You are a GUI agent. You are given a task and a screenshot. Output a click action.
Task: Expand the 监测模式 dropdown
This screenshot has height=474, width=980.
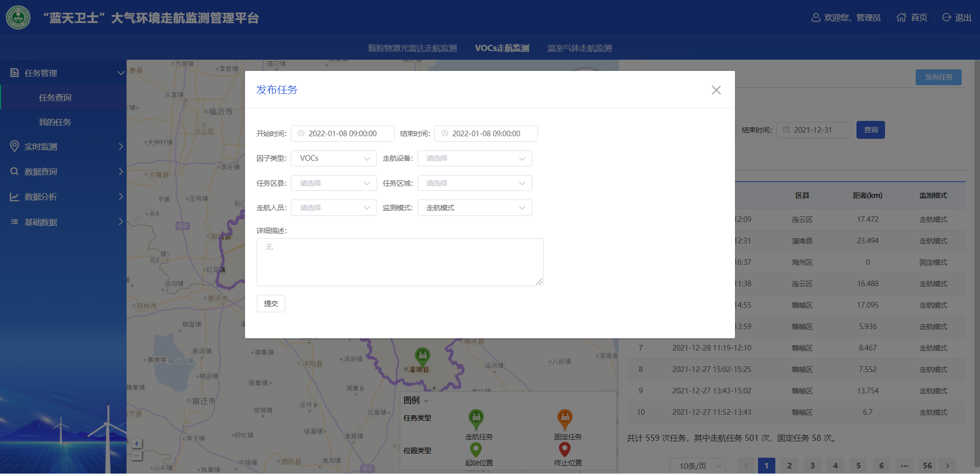475,208
